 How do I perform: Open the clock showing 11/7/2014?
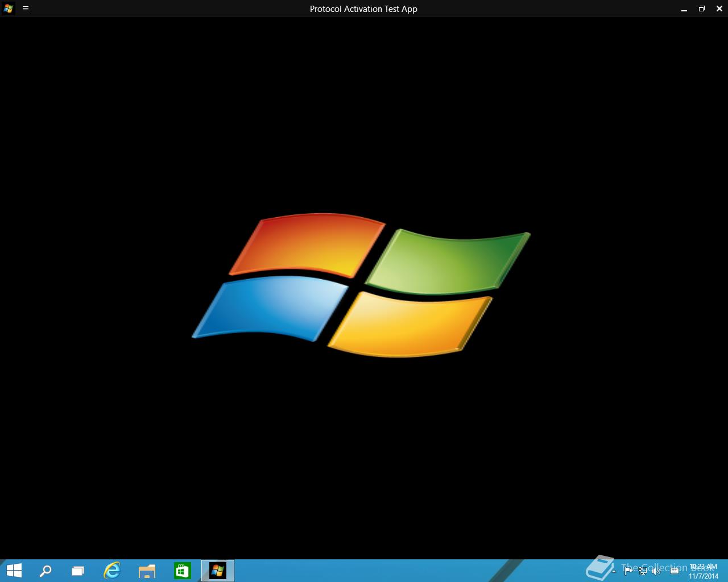tap(704, 571)
